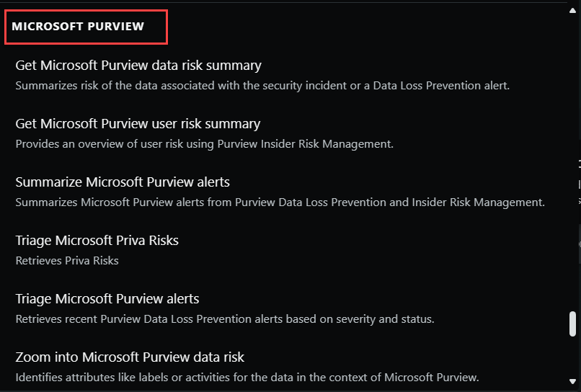The image size is (581, 392).
Task: Click the empty scrollbar track above the thumb
Action: [x=572, y=162]
